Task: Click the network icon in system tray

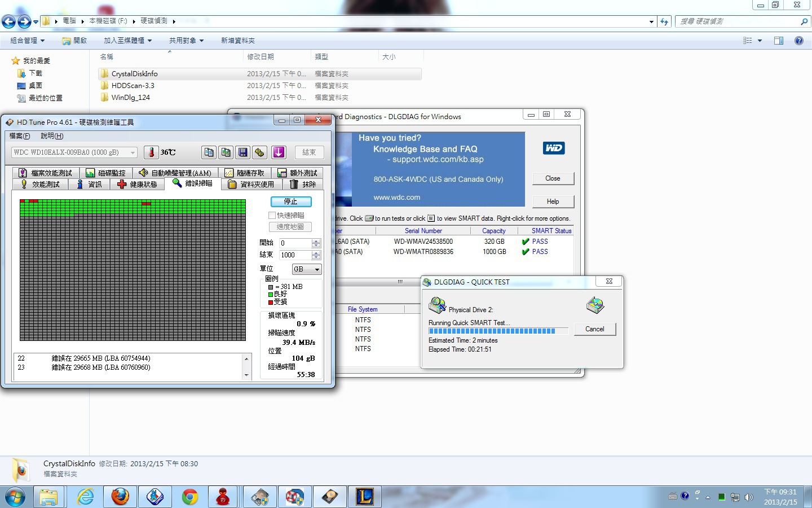Action: pyautogui.click(x=735, y=497)
